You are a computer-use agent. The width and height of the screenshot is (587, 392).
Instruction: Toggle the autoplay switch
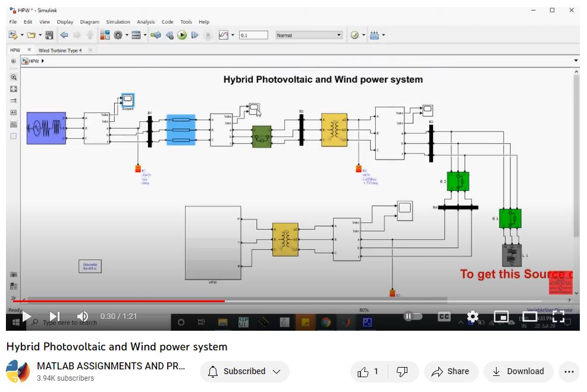412,316
